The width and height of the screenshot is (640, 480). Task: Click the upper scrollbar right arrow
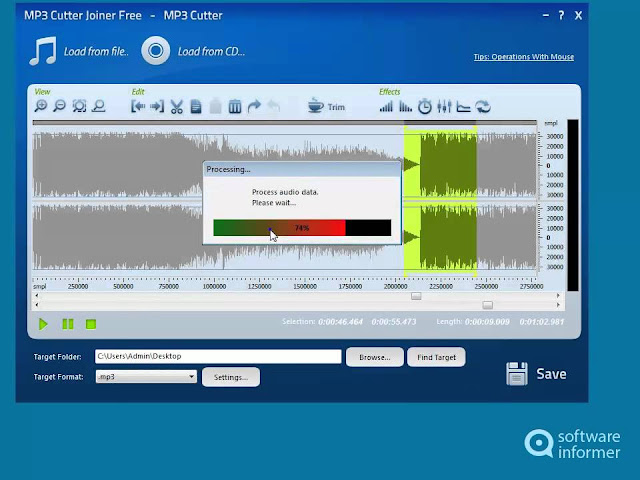558,296
